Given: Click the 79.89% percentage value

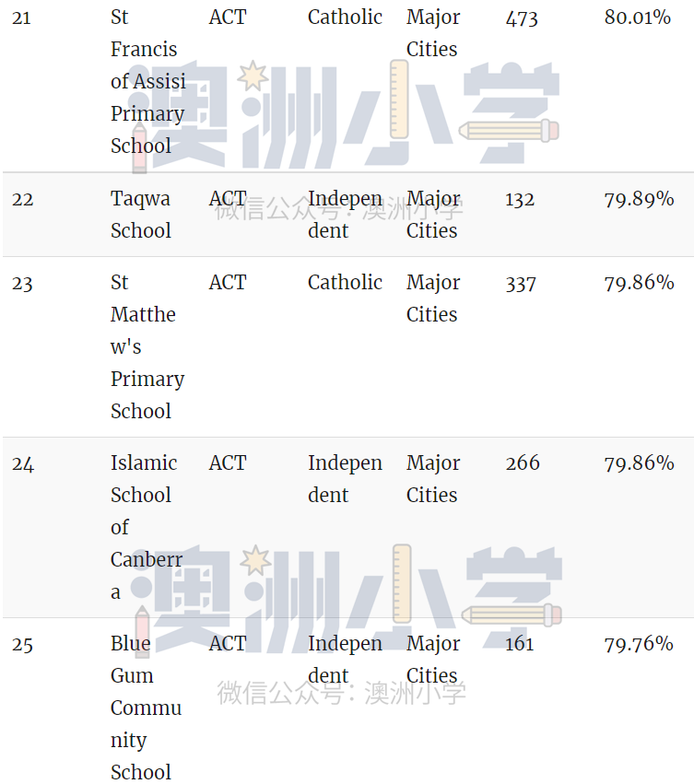Looking at the screenshot, I should [x=639, y=200].
